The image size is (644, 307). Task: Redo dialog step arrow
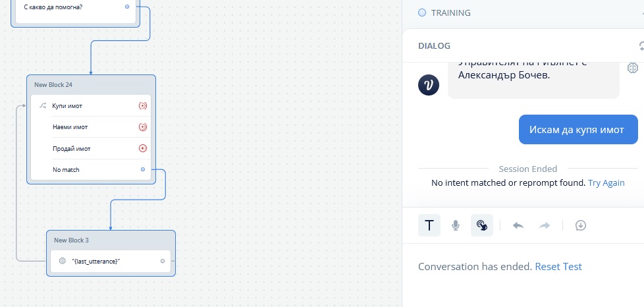pyautogui.click(x=544, y=225)
